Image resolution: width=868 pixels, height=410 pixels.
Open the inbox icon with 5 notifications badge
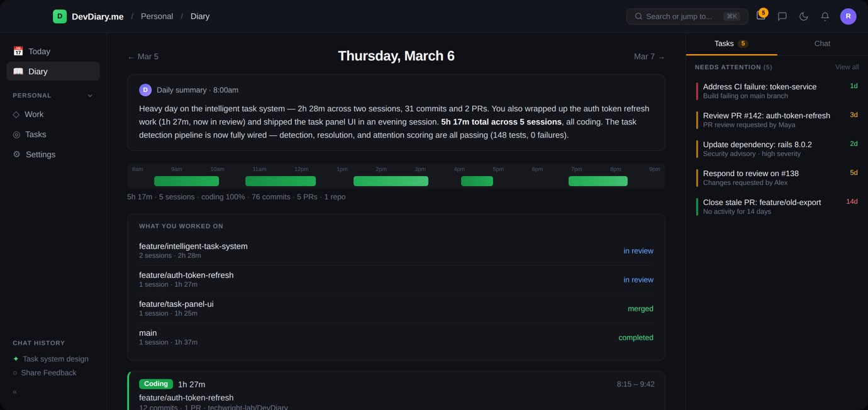pyautogui.click(x=760, y=16)
